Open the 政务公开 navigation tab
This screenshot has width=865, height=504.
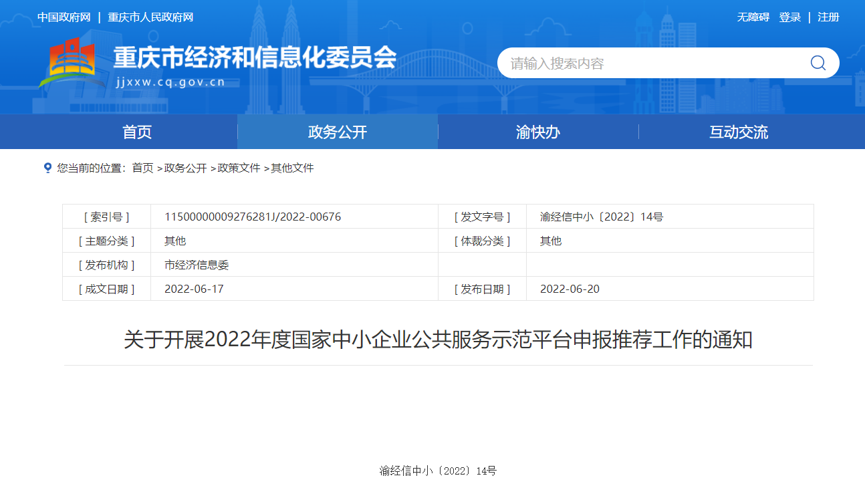[338, 132]
